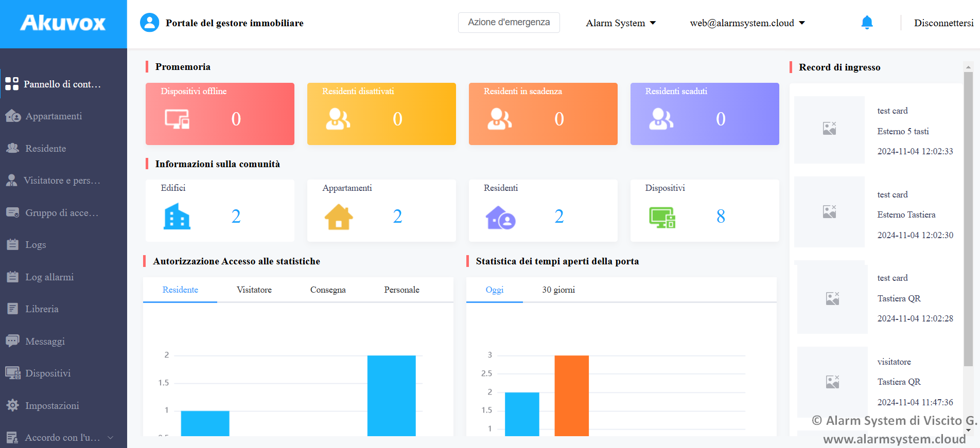Switch to the Visitatore statistics tab

(254, 290)
